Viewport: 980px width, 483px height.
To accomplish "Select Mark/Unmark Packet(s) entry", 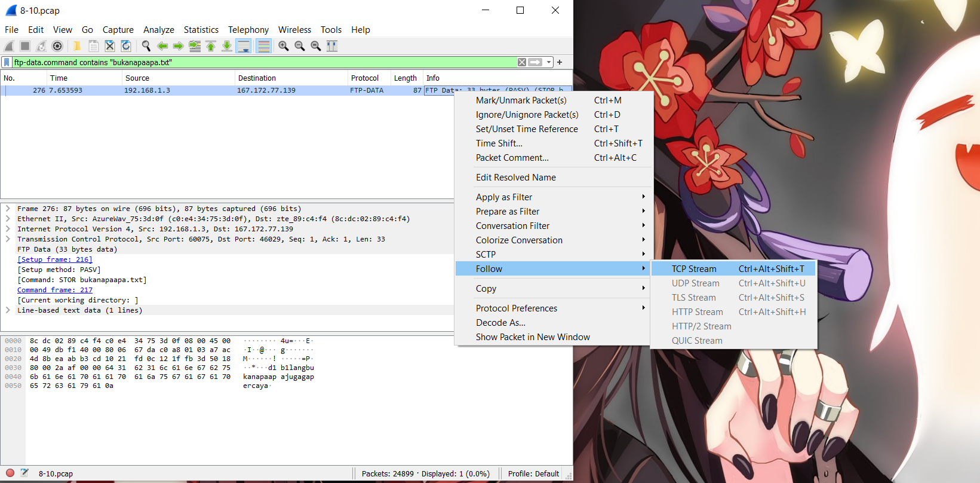I will pos(554,100).
